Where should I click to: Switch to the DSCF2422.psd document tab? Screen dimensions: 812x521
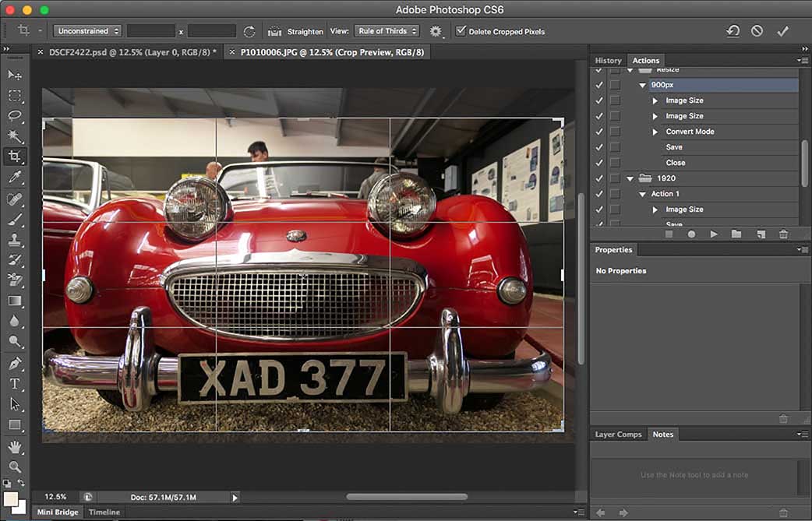[132, 52]
